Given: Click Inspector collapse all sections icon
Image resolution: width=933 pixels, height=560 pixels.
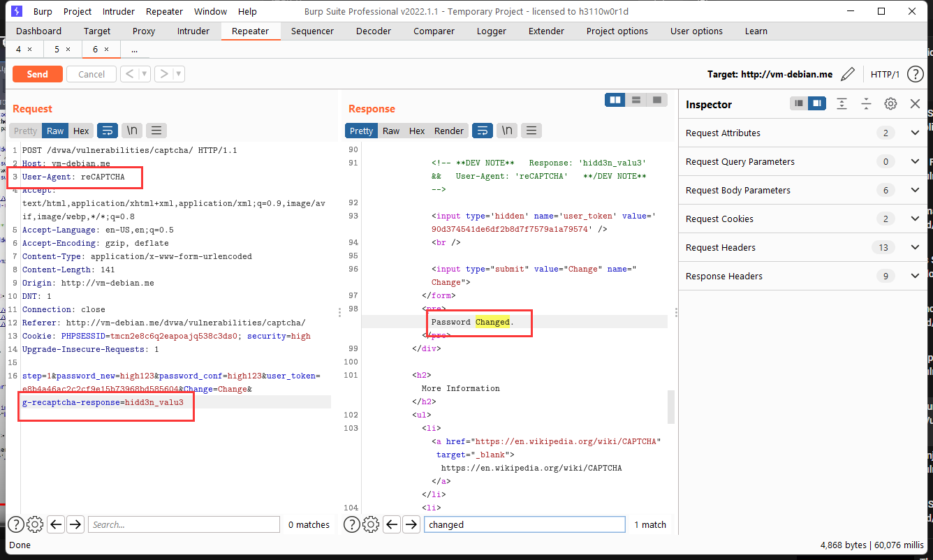Looking at the screenshot, I should (866, 103).
